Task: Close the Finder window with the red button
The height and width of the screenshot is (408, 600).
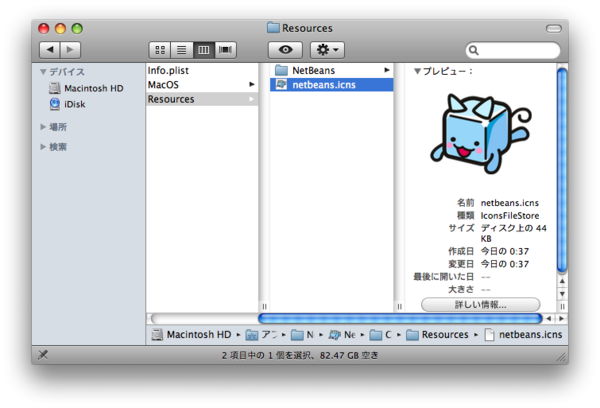Action: tap(44, 28)
